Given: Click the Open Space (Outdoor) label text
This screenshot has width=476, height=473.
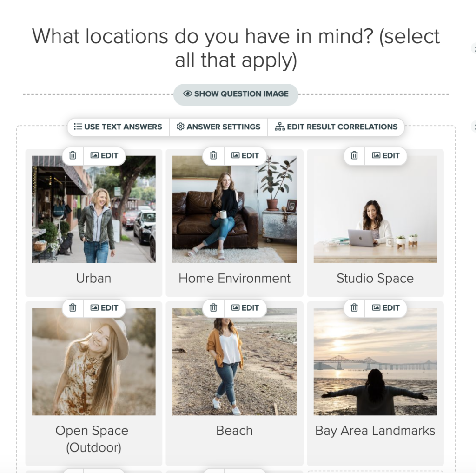Looking at the screenshot, I should [93, 439].
